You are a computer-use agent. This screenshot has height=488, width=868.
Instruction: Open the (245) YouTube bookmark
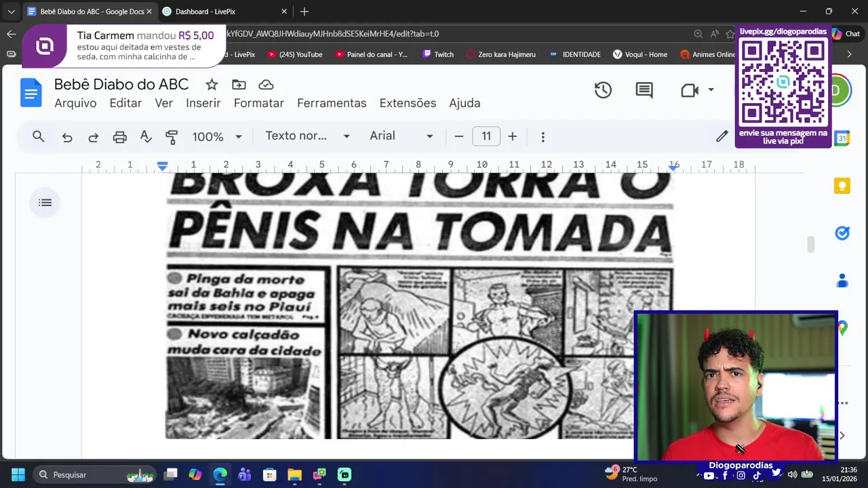pos(295,54)
